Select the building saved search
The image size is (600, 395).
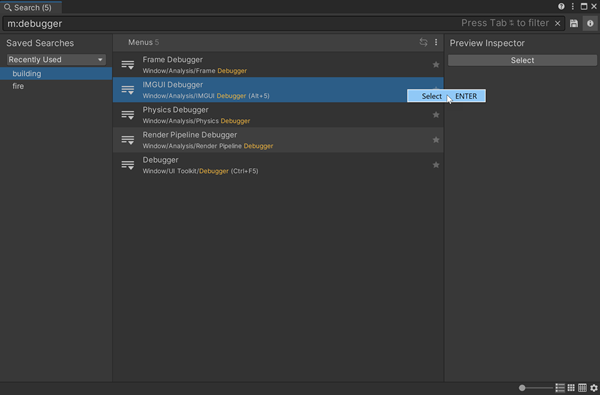[x=56, y=73]
